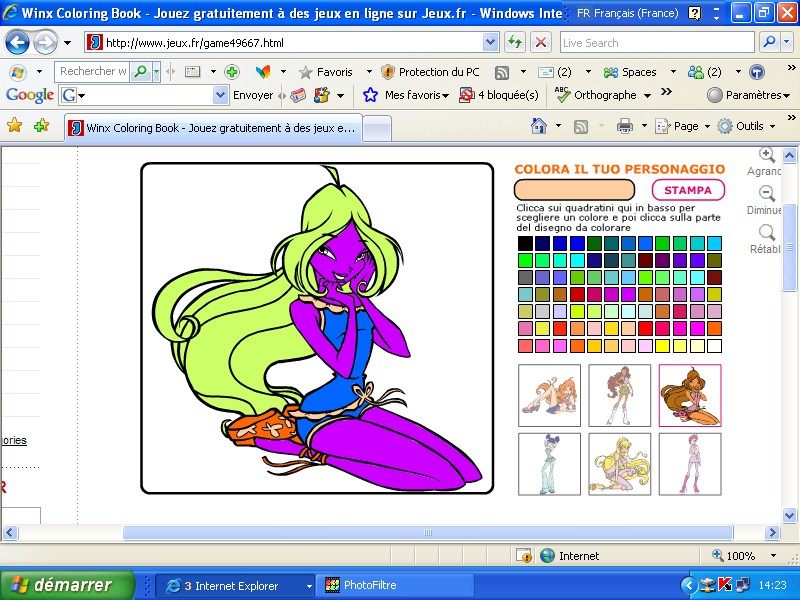The image size is (800, 600).
Task: Switch to the Winx Coloring Book tab
Action: (212, 128)
